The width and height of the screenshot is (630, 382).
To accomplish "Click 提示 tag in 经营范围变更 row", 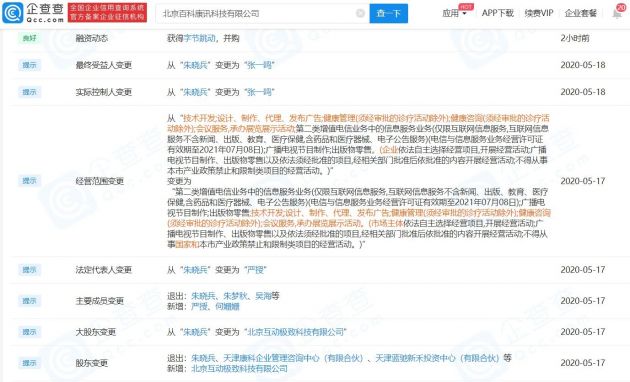I will click(x=29, y=181).
